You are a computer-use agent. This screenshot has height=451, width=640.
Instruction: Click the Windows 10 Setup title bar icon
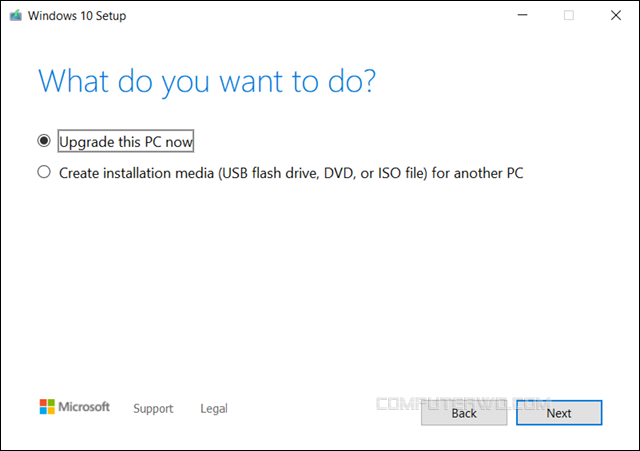tap(15, 16)
